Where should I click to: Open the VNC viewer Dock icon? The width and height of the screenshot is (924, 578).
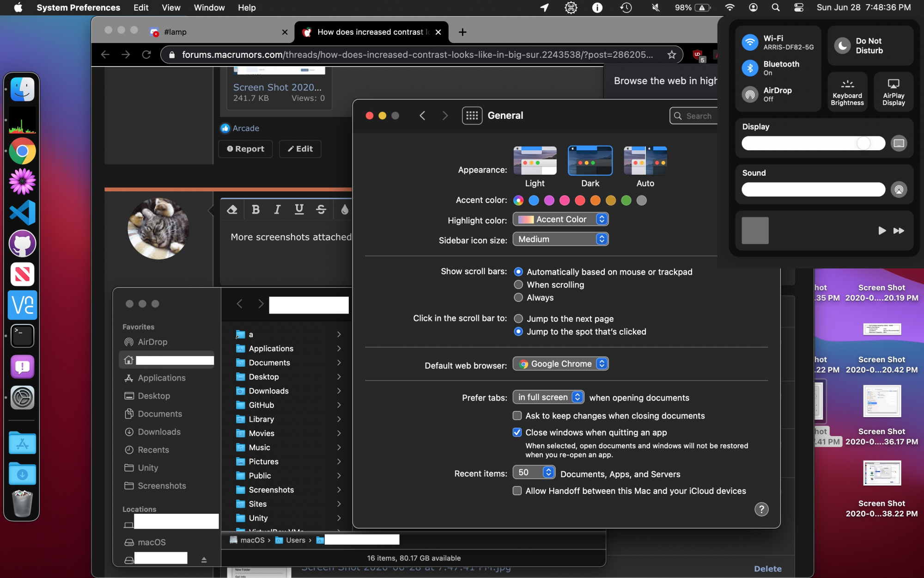22,305
